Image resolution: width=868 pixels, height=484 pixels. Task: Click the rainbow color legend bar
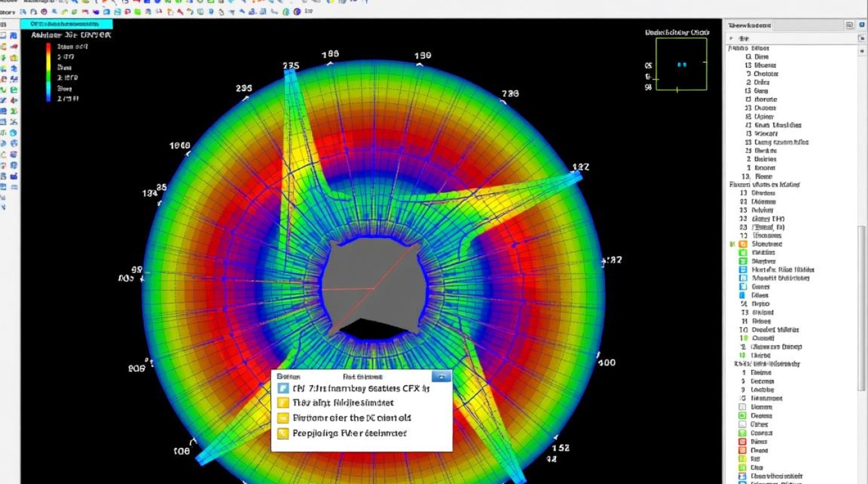pyautogui.click(x=49, y=72)
